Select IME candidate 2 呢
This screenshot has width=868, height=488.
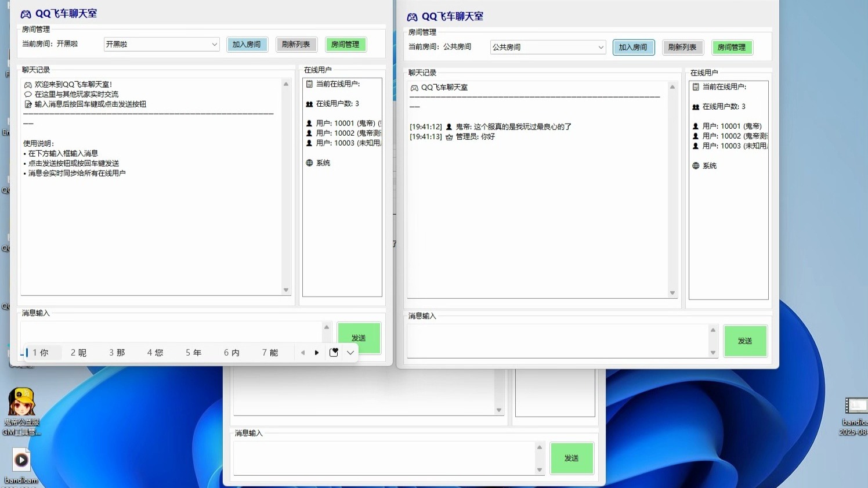[79, 353]
